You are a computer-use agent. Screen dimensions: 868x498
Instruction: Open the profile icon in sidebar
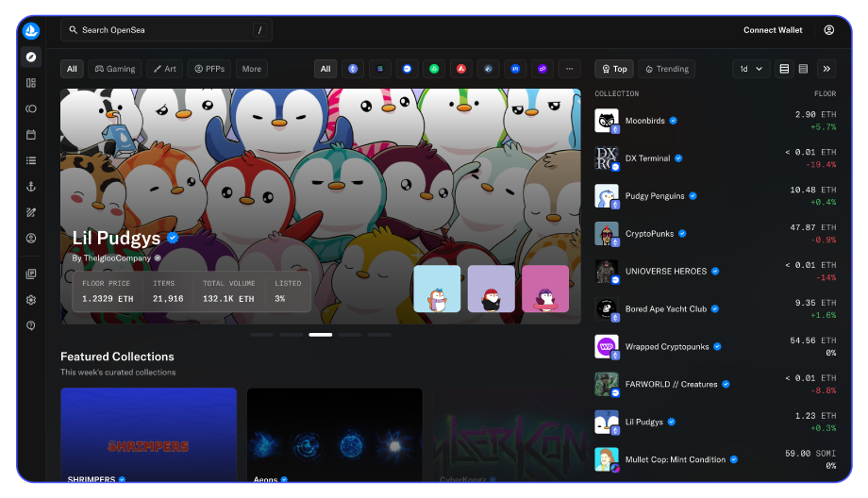(x=31, y=239)
